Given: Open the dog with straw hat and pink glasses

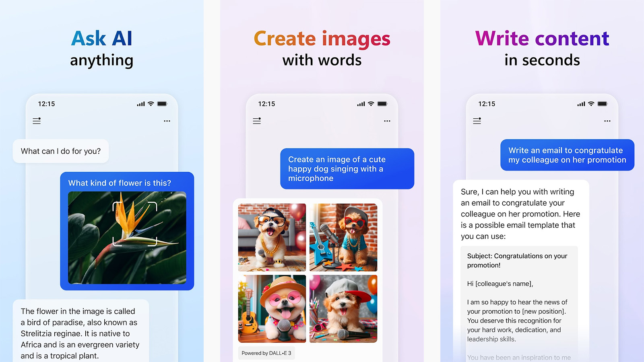Looking at the screenshot, I should click(272, 309).
